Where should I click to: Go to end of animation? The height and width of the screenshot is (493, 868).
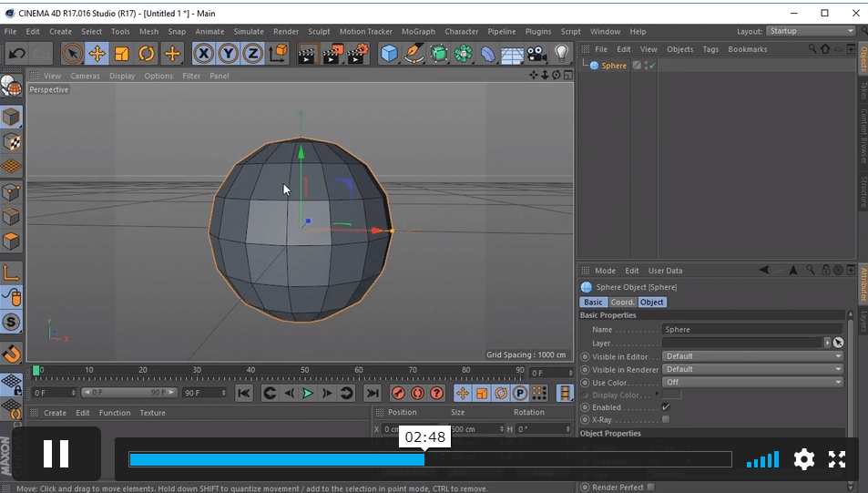click(x=373, y=394)
